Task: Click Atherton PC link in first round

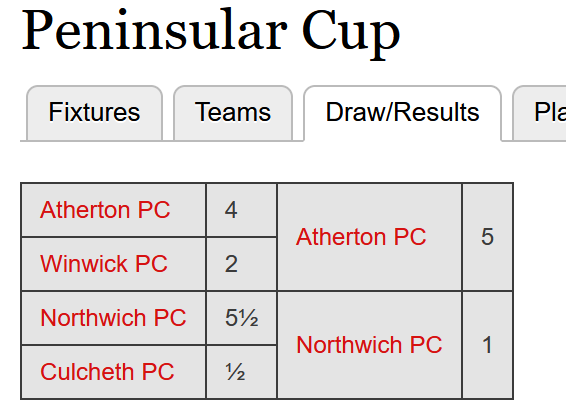Action: tap(105, 210)
